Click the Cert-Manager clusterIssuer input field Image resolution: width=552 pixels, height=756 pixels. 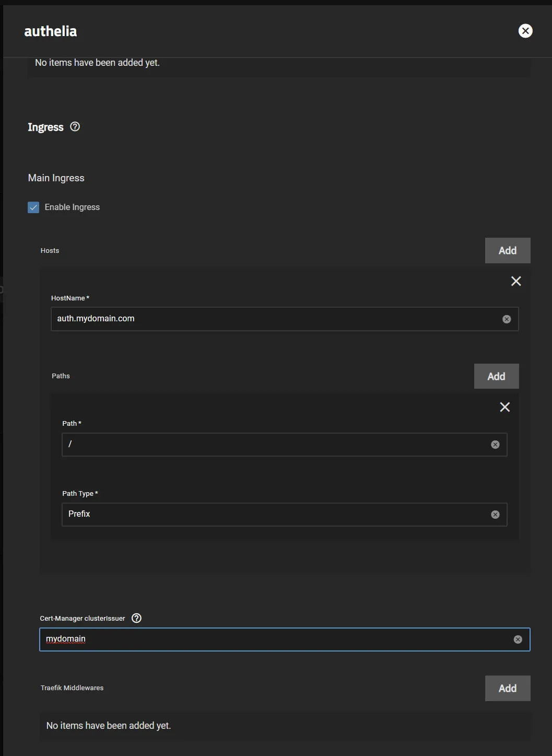point(272,639)
